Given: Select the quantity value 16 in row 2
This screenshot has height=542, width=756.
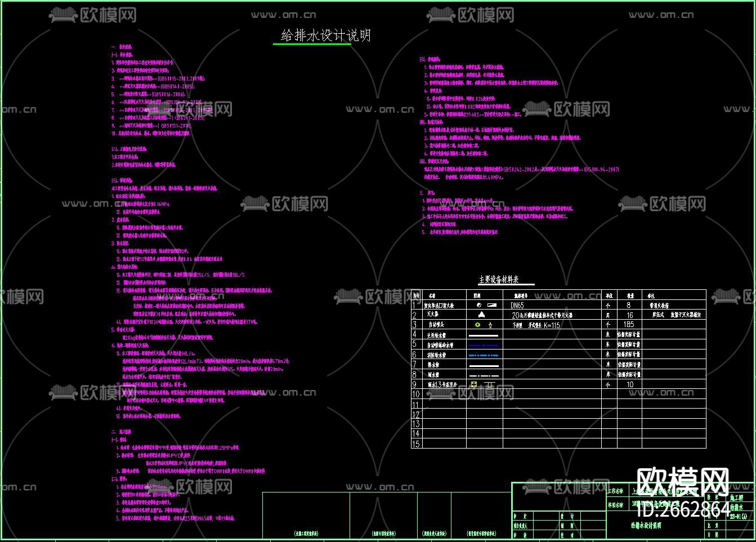Looking at the screenshot, I should click(629, 315).
